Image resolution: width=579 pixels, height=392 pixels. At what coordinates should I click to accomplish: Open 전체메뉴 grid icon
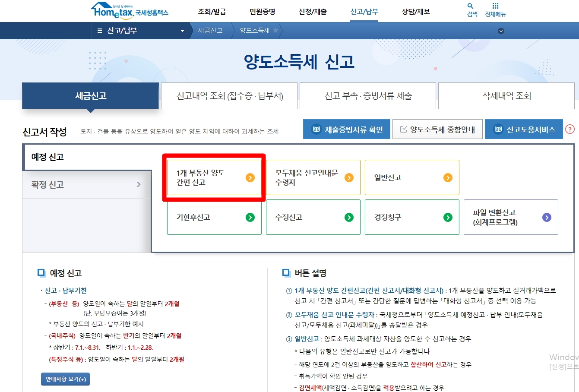495,6
